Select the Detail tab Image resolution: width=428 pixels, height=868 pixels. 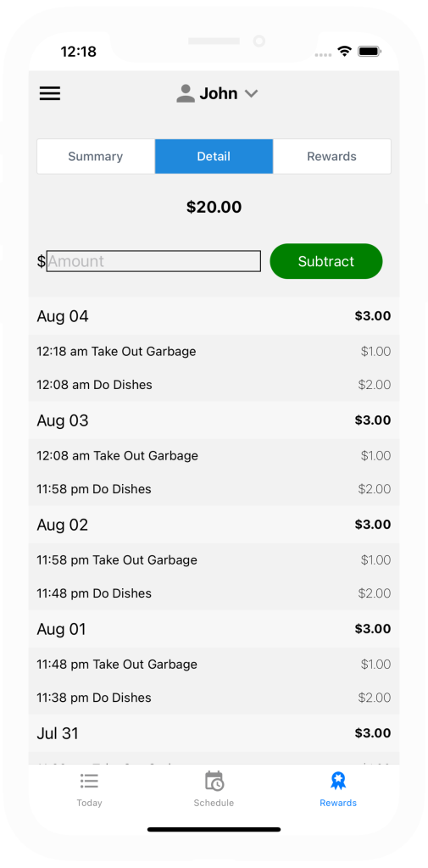(214, 156)
